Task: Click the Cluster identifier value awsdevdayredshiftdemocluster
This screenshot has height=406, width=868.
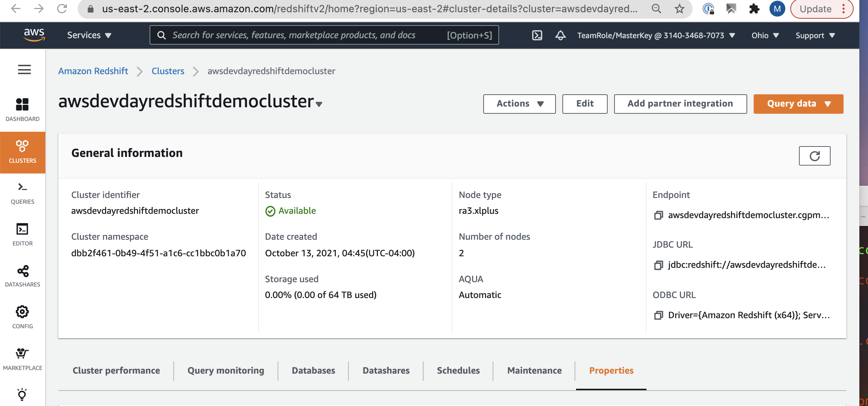Action: tap(135, 211)
